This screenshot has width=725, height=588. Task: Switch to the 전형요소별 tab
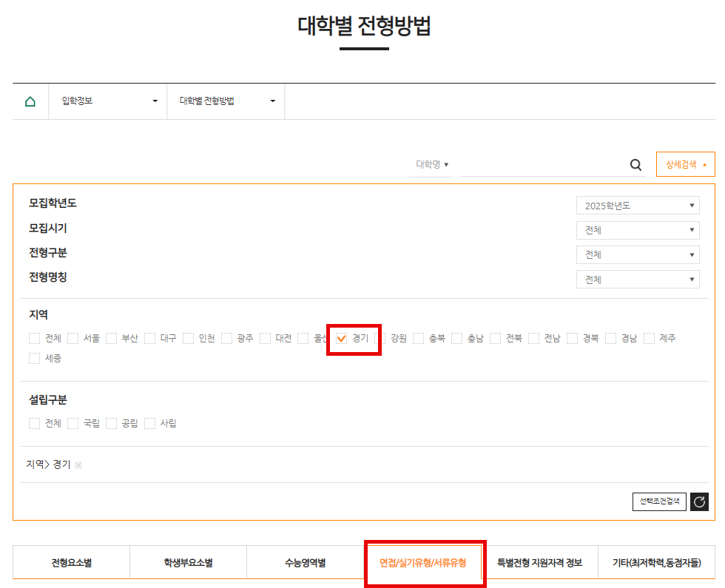pos(70,562)
